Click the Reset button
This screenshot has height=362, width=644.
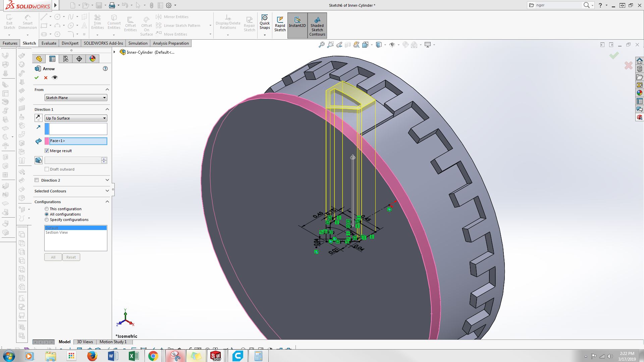(x=71, y=257)
